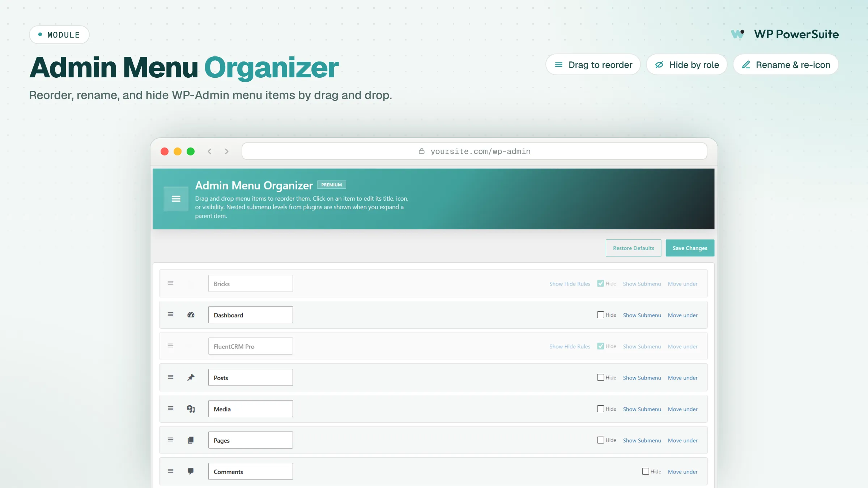868x488 pixels.
Task: Expand Show Submenu for Pages
Action: [x=642, y=441]
